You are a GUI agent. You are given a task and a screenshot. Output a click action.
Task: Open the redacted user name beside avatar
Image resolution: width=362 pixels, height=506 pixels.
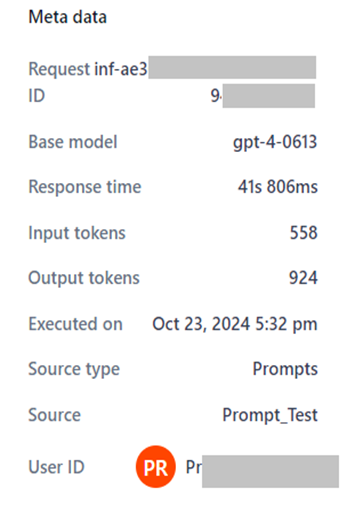point(262,471)
